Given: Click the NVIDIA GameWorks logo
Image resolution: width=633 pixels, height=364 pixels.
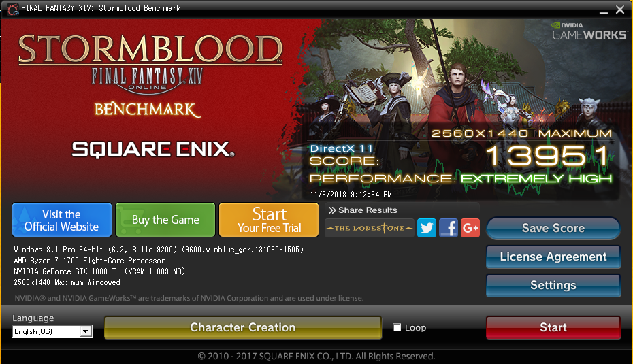Looking at the screenshot, I should tap(589, 31).
